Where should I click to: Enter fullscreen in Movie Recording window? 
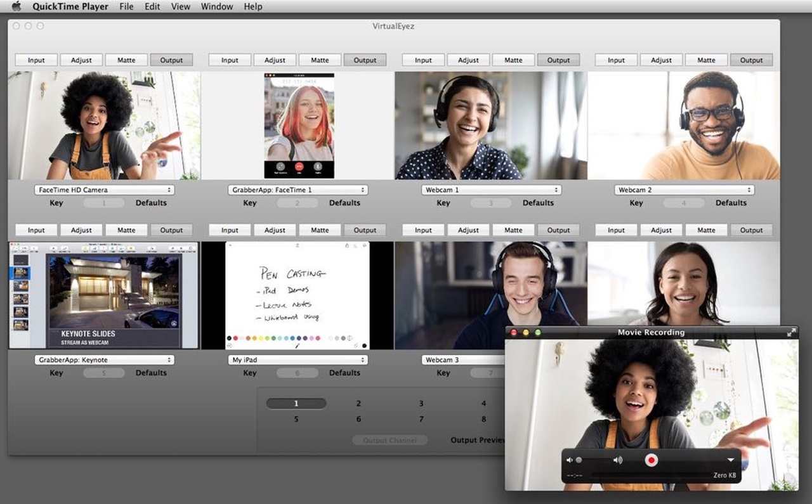pyautogui.click(x=791, y=332)
